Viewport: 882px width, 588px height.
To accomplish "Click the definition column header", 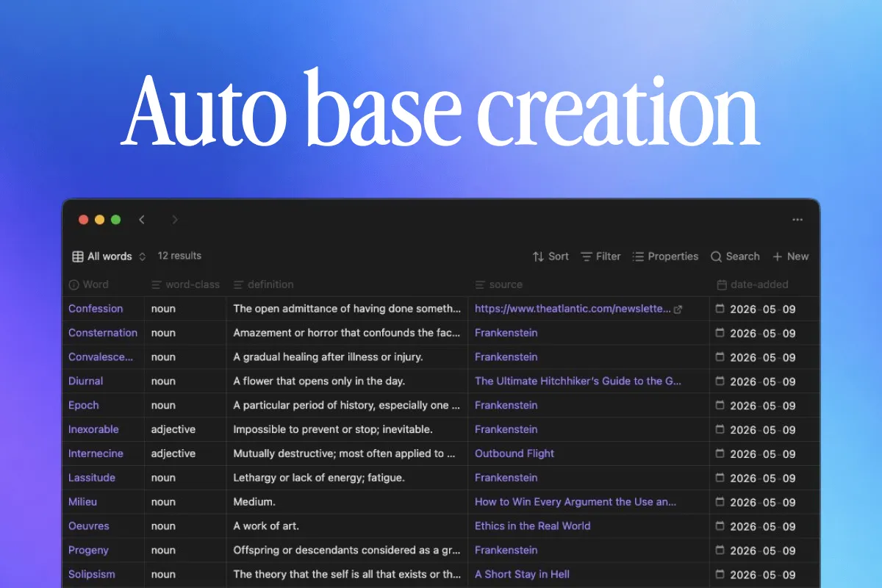I will [263, 284].
